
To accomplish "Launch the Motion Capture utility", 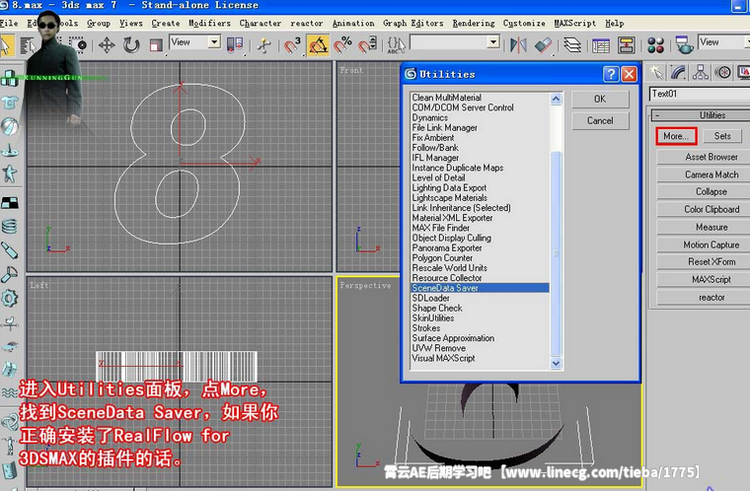I will pos(711,244).
